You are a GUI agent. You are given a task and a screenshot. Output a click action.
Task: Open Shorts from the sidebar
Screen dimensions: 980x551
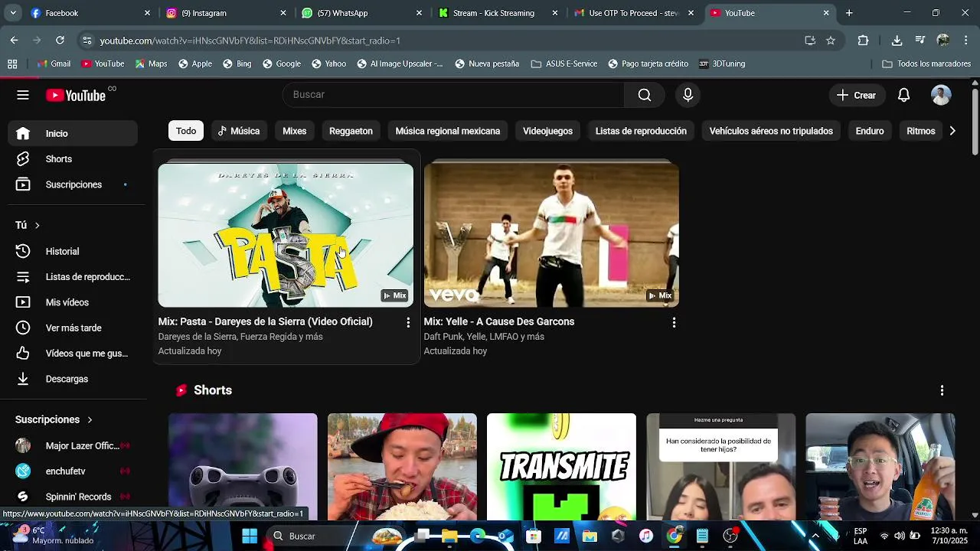pyautogui.click(x=73, y=159)
